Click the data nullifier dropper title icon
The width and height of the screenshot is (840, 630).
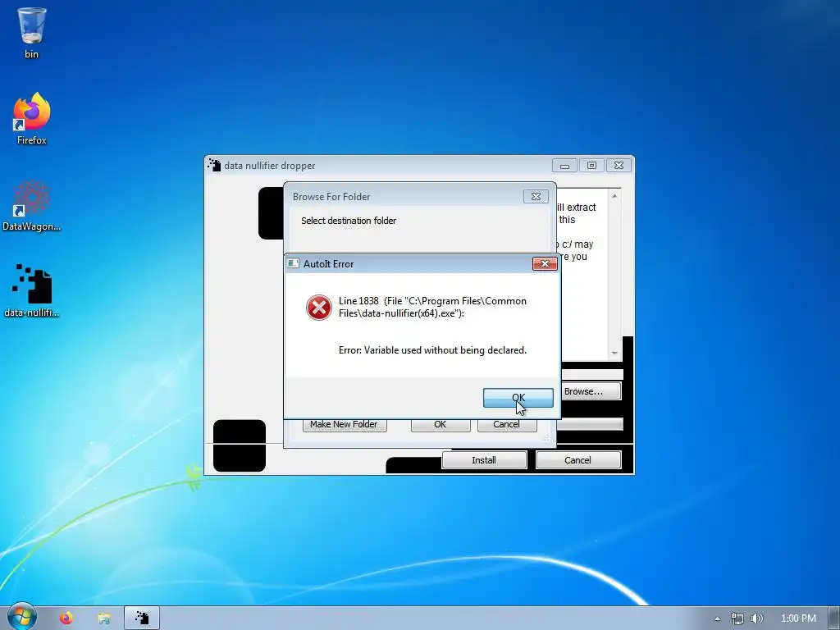click(x=214, y=166)
